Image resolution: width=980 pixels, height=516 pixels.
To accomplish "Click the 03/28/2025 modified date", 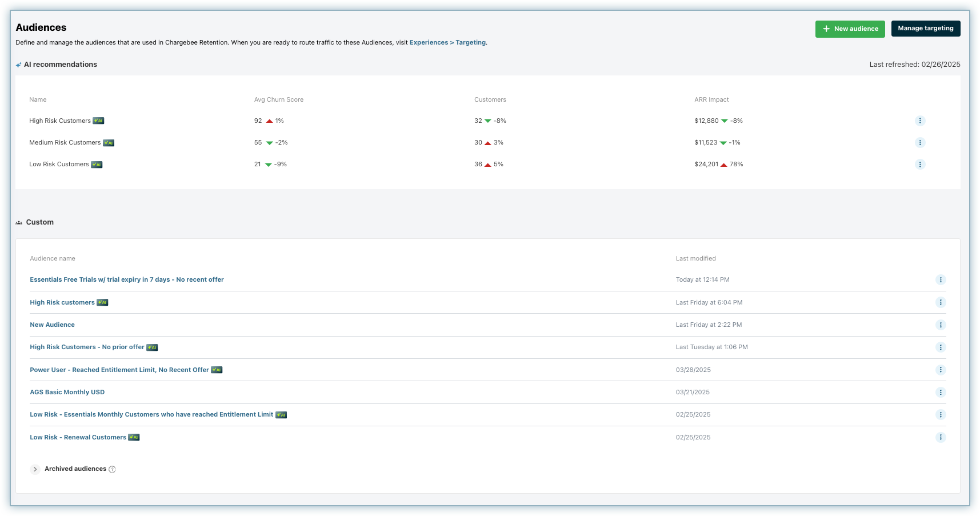I will pos(693,370).
